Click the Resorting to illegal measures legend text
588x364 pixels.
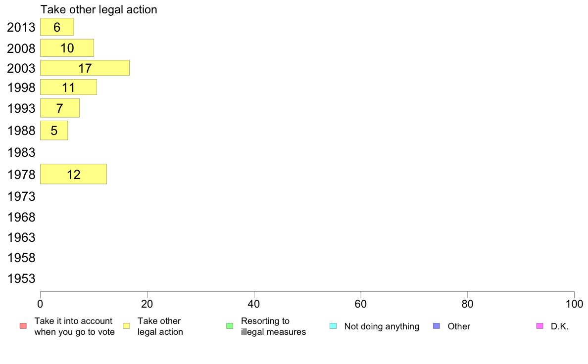coord(273,326)
